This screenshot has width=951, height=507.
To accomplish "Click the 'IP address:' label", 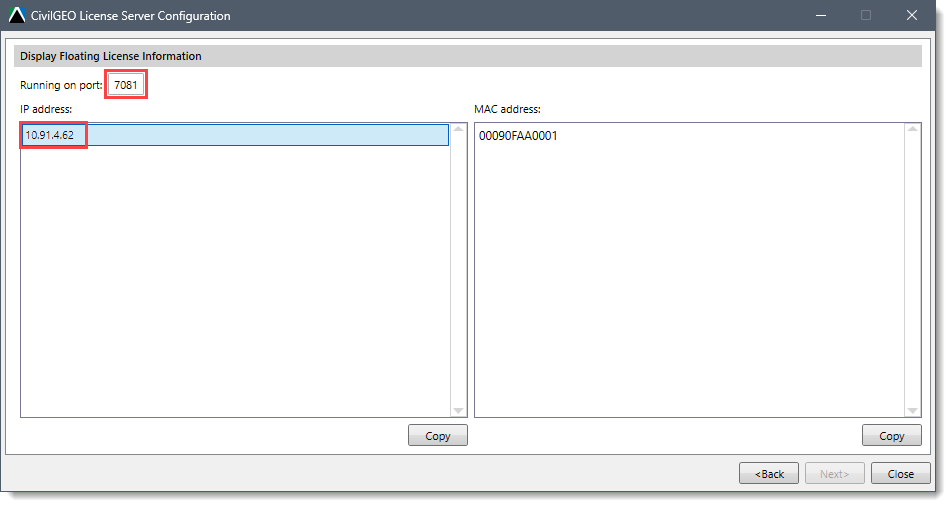I will pos(46,109).
